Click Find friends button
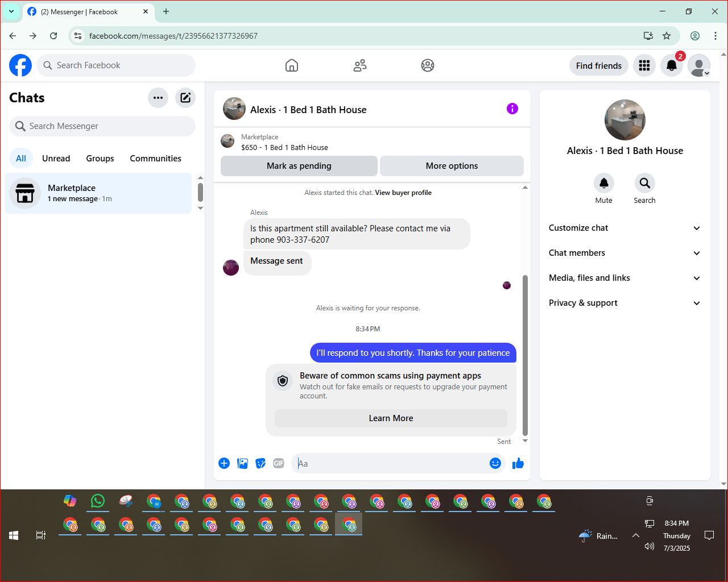Viewport: 728px width, 582px height. 599,66
